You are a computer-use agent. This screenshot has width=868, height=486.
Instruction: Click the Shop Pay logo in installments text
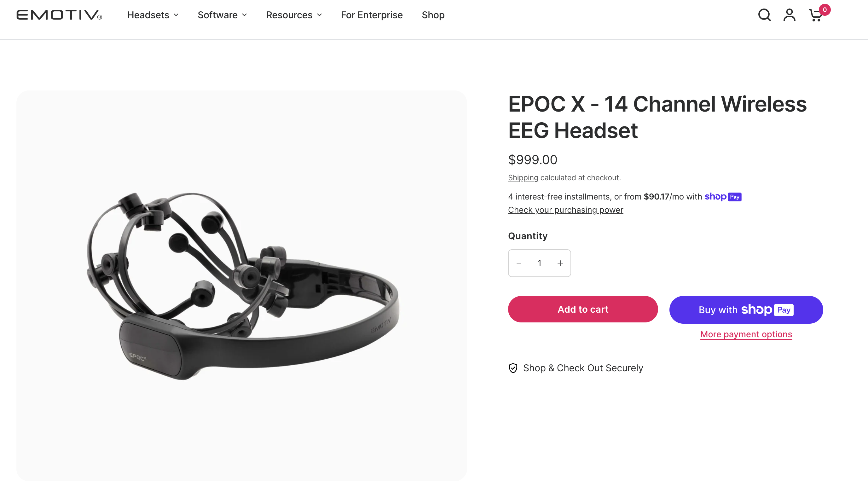coord(723,197)
